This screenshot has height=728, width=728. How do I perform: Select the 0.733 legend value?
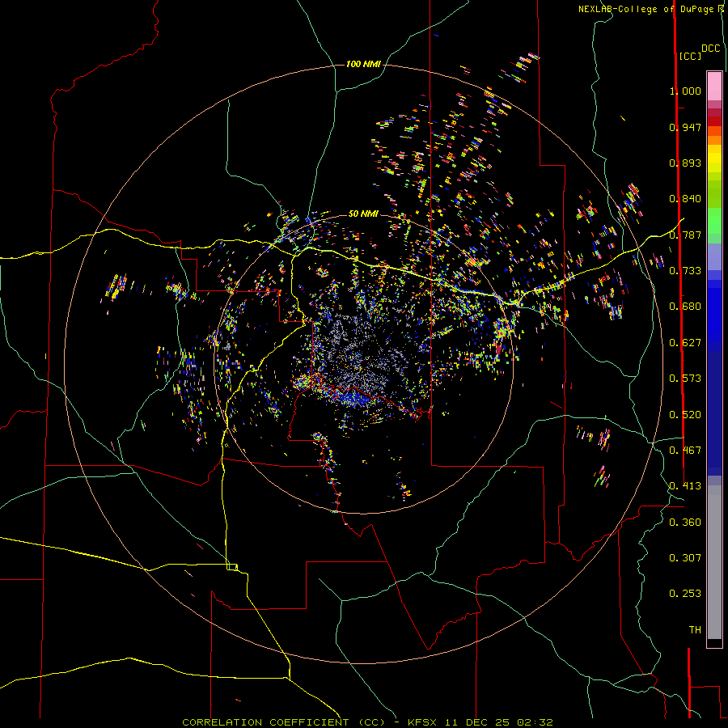(x=685, y=271)
